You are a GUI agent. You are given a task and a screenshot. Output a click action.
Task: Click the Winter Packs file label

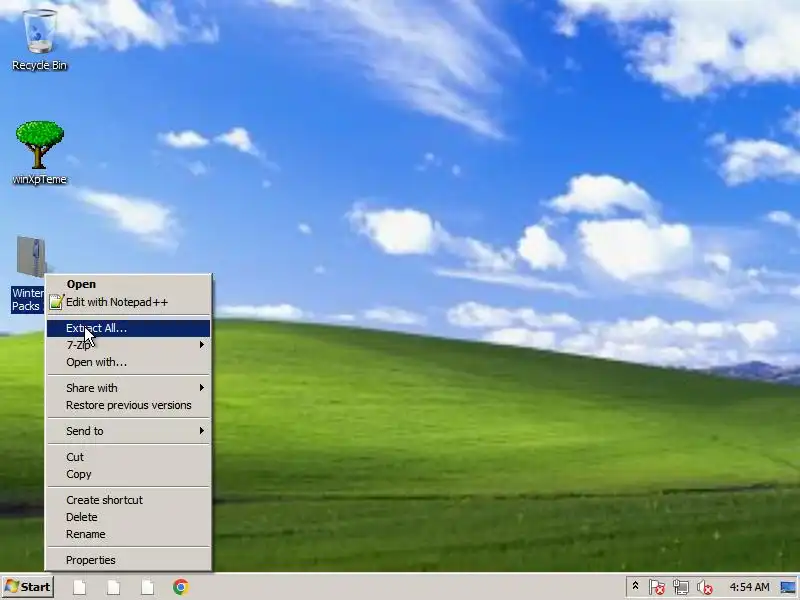pos(28,299)
